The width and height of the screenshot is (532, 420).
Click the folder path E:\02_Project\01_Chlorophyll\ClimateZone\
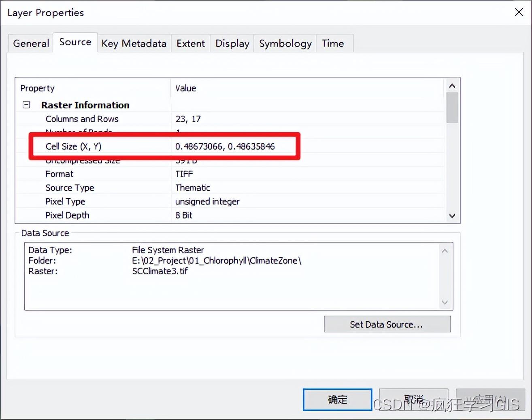[217, 261]
